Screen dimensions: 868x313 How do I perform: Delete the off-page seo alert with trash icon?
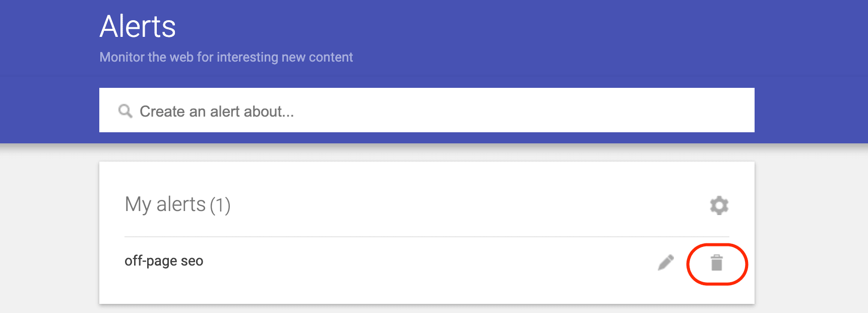point(717,263)
